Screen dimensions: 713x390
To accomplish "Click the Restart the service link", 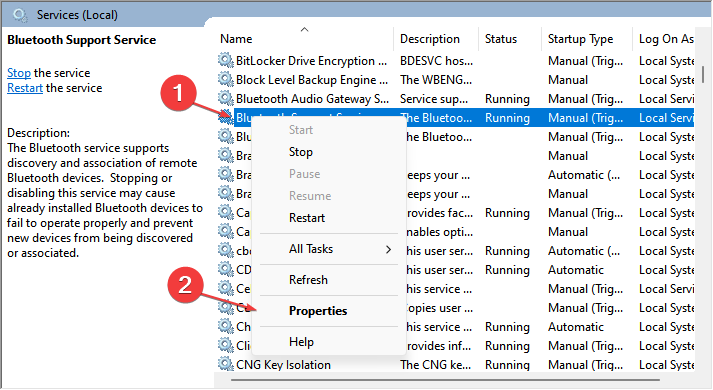I will click(25, 88).
